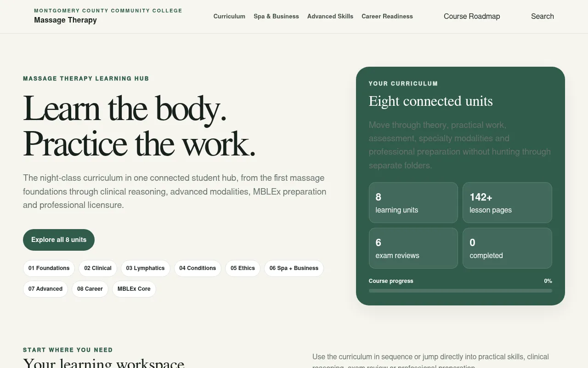Click the Learn the body headline

124,109
